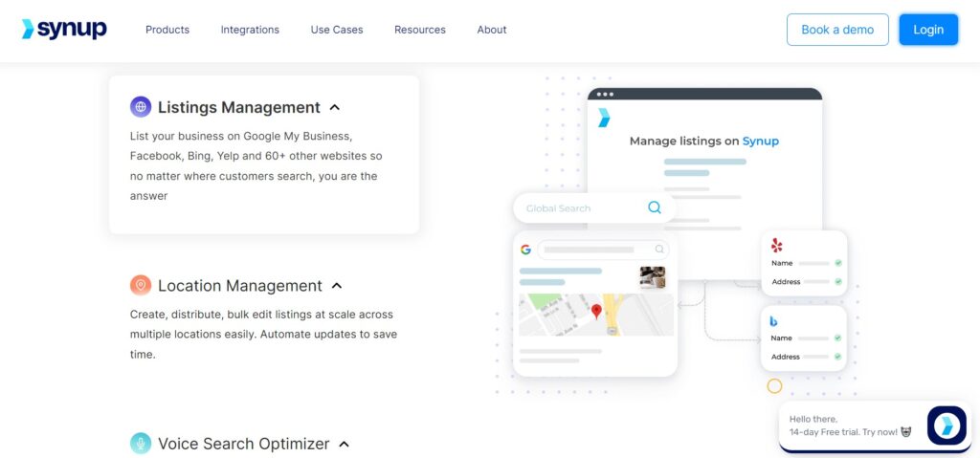This screenshot has width=980, height=458.
Task: Open the Resources menu
Action: pyautogui.click(x=420, y=30)
